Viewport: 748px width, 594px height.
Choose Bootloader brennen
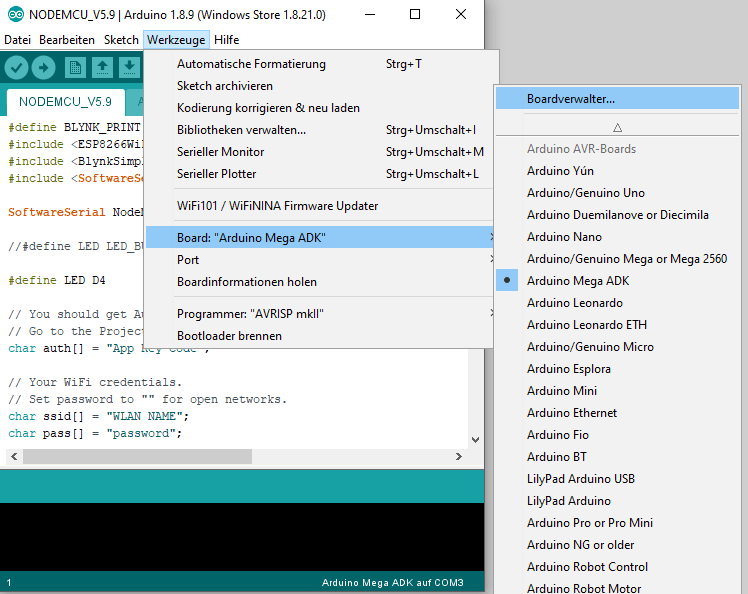[x=319, y=335]
